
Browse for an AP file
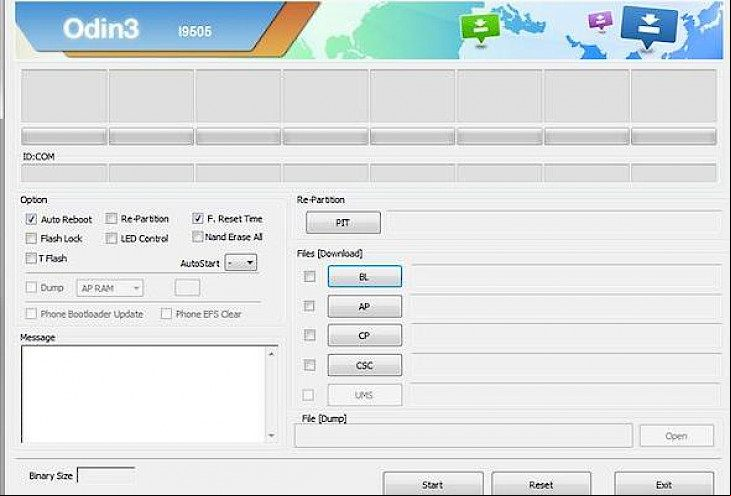point(365,306)
